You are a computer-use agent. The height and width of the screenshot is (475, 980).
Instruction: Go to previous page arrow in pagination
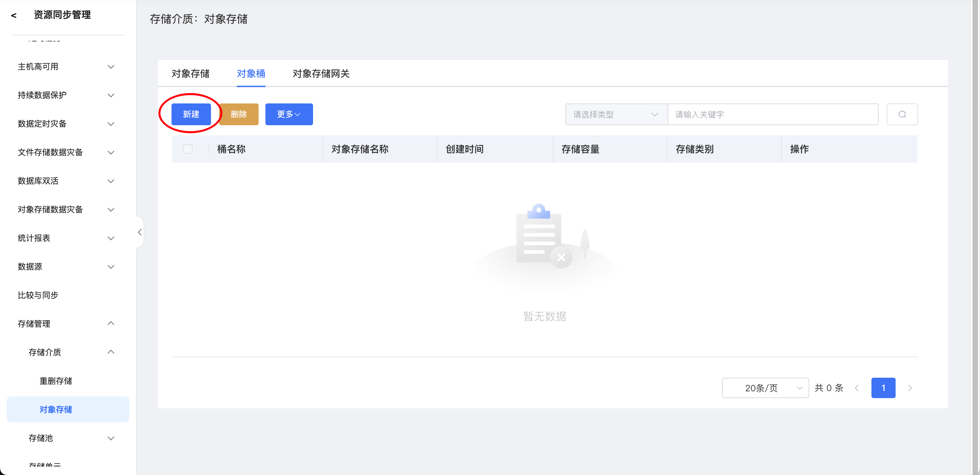(857, 388)
